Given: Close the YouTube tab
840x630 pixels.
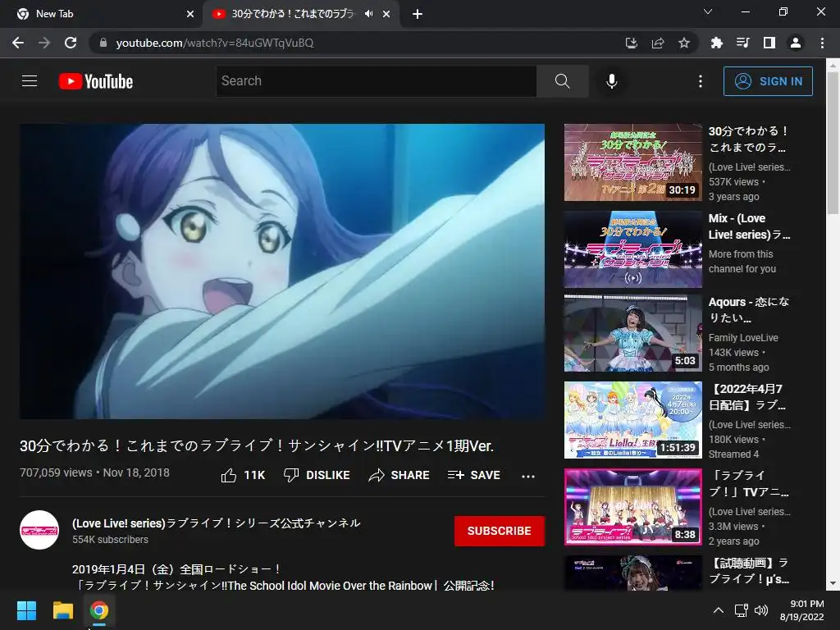Looking at the screenshot, I should (x=386, y=14).
